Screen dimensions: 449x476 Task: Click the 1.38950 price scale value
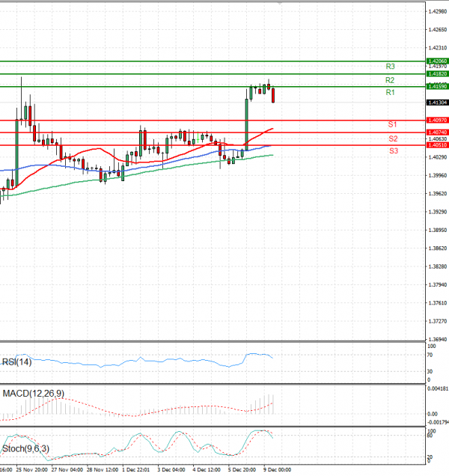point(438,230)
